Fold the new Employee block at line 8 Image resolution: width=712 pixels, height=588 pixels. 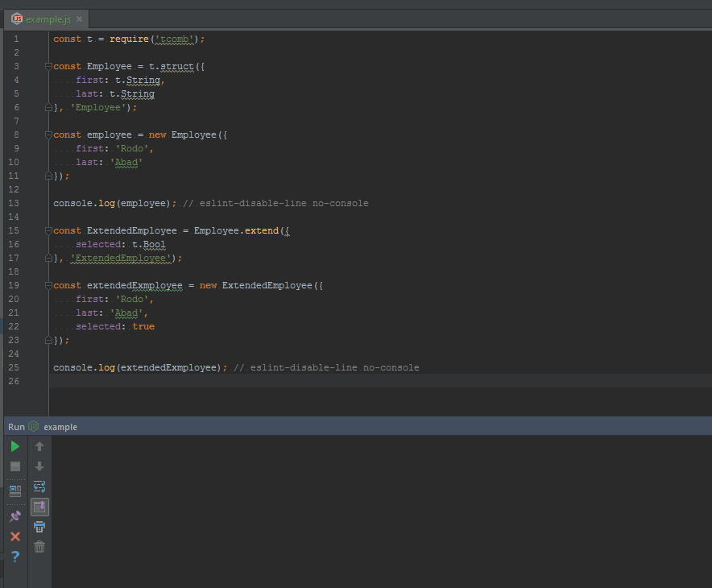point(48,135)
